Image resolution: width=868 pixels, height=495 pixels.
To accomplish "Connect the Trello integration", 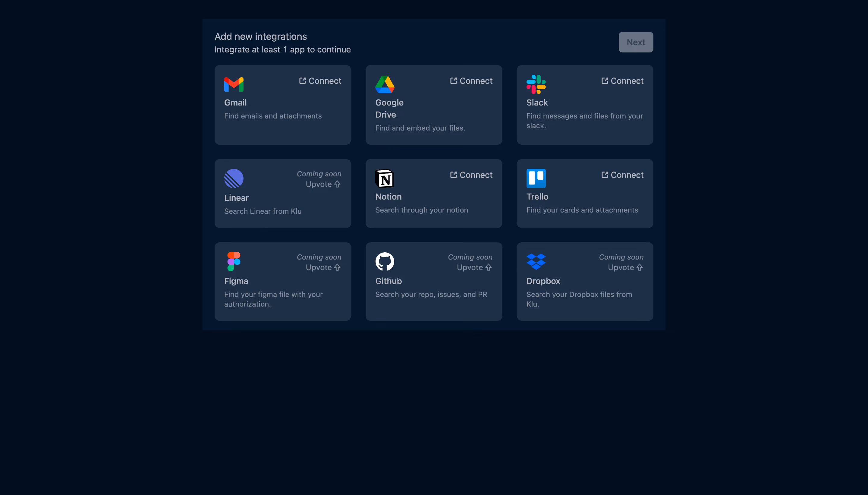I will pyautogui.click(x=622, y=175).
